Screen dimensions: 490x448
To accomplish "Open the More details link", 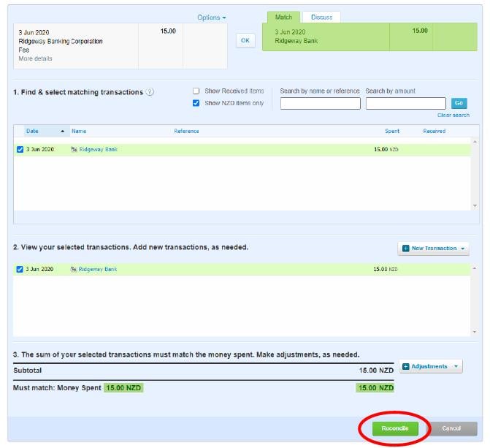I will click(x=35, y=58).
